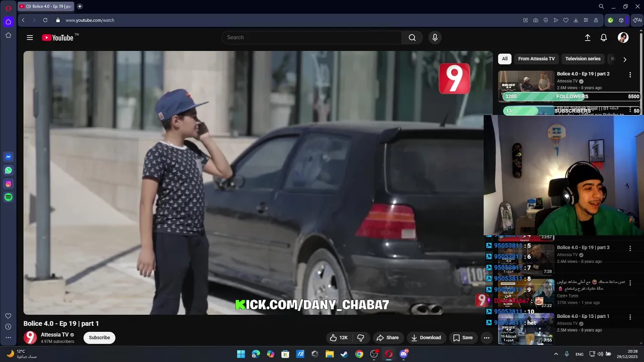Reload the page

point(45,20)
